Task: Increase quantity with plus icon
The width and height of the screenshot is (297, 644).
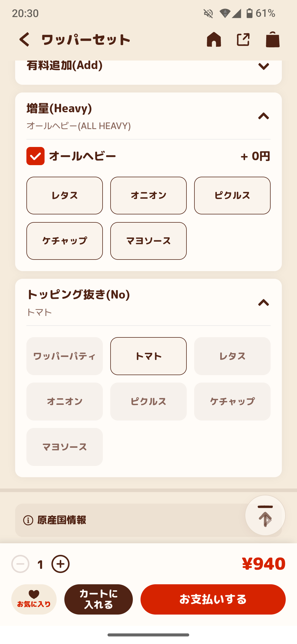Action: 61,564
